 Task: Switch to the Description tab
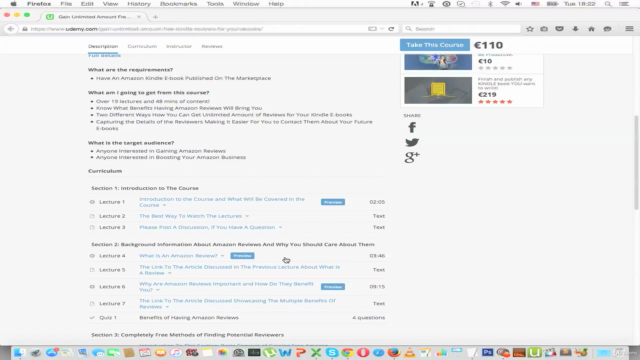point(103,46)
